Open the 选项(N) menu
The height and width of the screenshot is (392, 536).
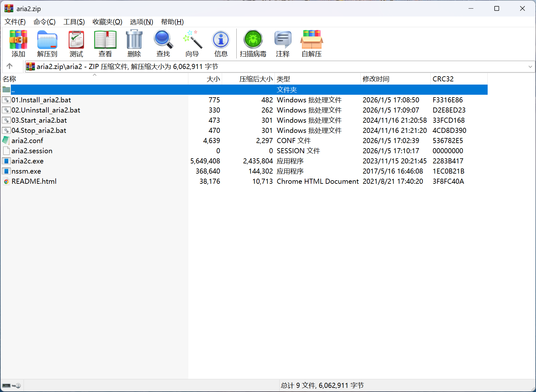[142, 22]
